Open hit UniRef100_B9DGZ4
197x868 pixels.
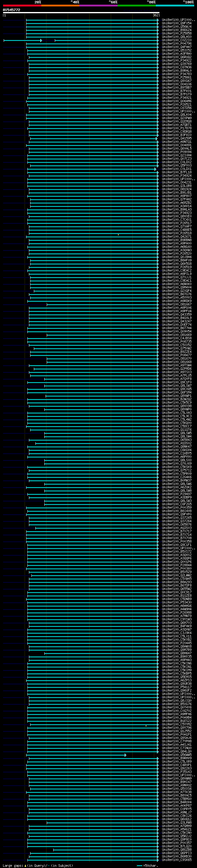pyautogui.click(x=177, y=30)
